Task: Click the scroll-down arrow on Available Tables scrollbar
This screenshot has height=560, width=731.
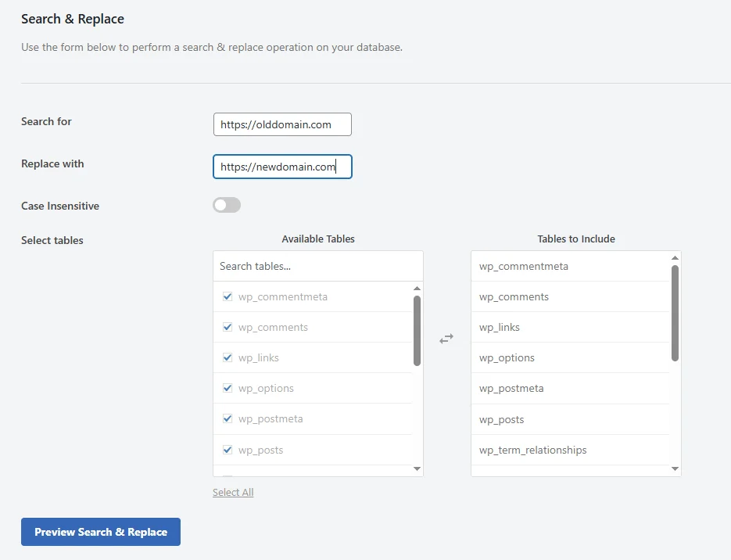Action: [x=417, y=468]
